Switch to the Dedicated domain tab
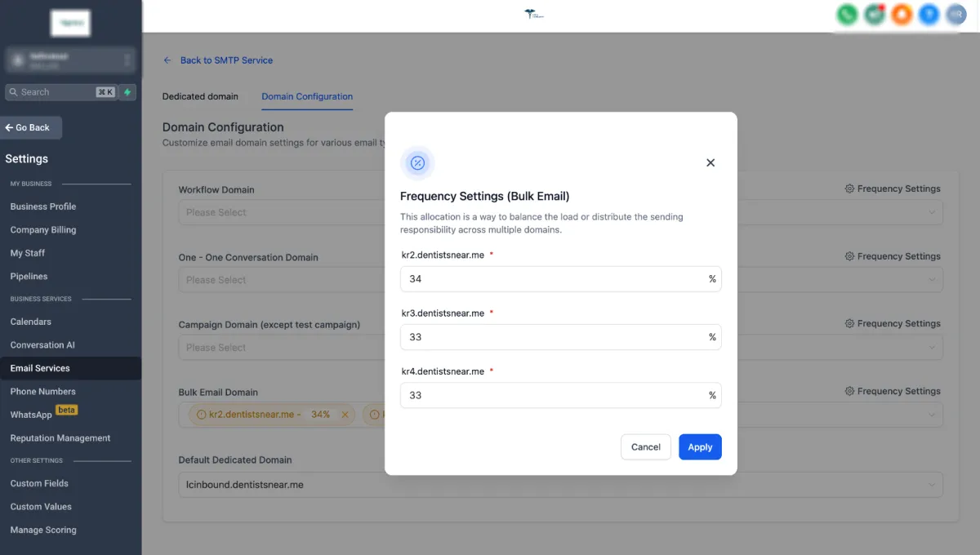Viewport: 980px width, 555px height. click(x=200, y=96)
